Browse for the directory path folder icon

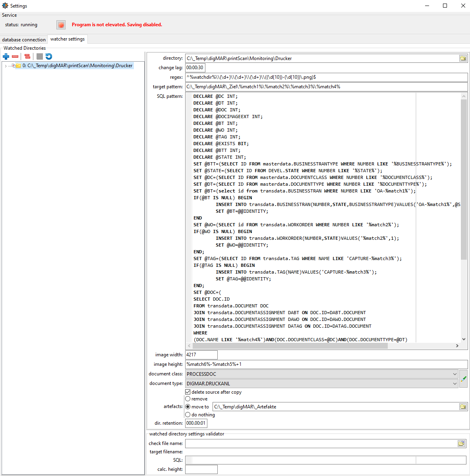[x=463, y=58]
